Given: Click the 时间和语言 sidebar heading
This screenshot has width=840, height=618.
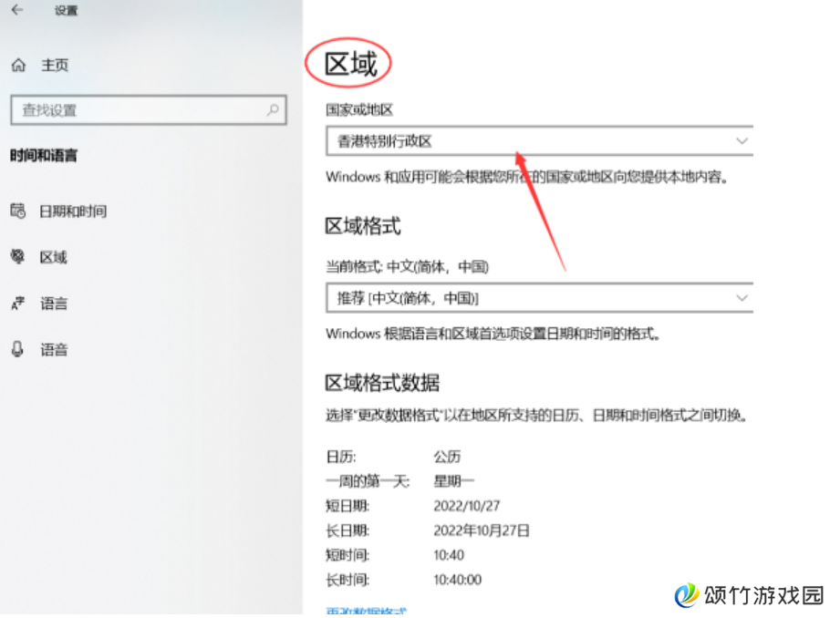Looking at the screenshot, I should click(x=44, y=155).
